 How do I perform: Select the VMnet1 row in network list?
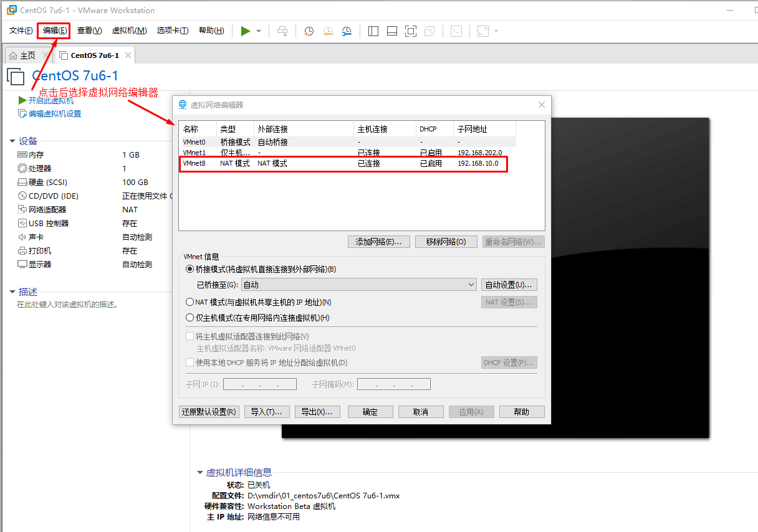[x=348, y=153]
